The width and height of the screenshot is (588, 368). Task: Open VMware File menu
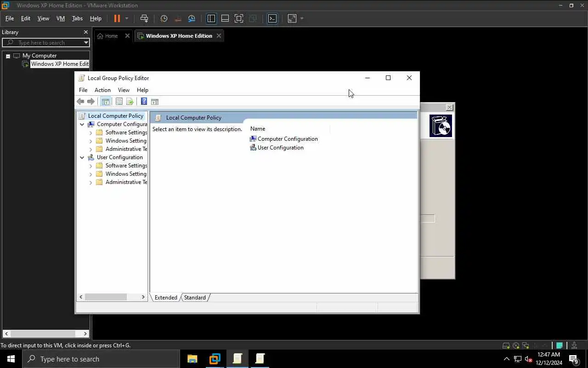[10, 18]
